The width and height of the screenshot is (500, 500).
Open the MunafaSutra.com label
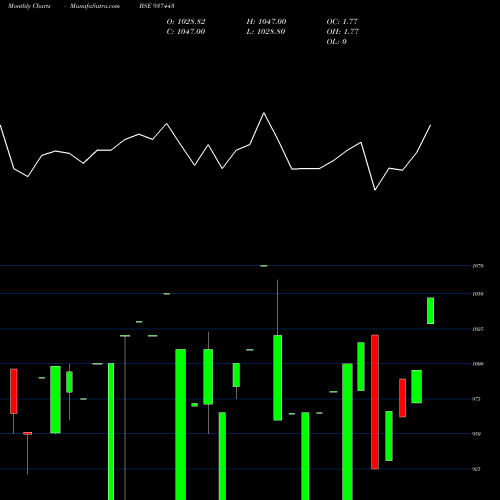pos(95,6)
